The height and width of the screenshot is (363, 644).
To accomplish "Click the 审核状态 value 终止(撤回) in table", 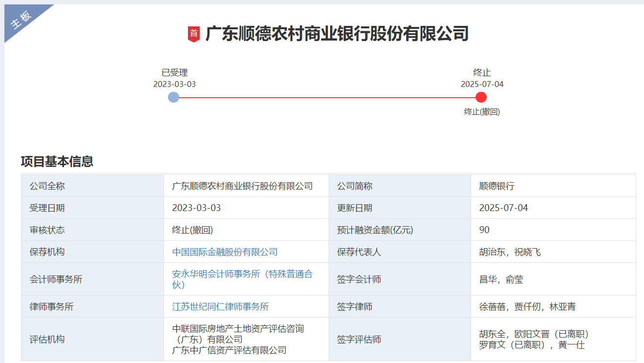I will pos(192,230).
